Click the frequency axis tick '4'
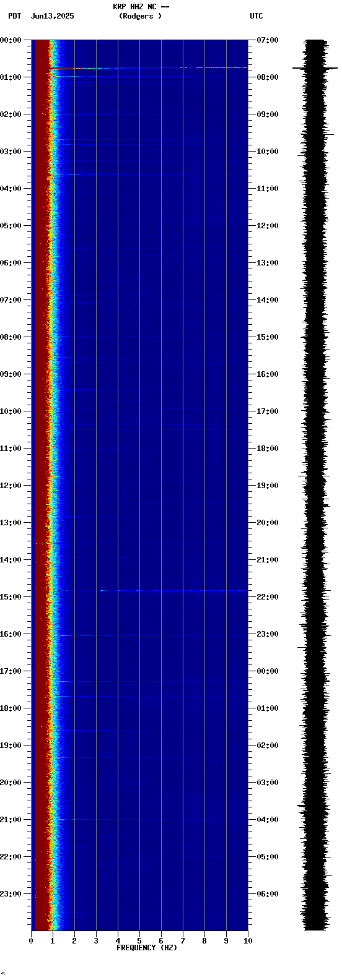Screen dimensions: 342x980 point(118,941)
